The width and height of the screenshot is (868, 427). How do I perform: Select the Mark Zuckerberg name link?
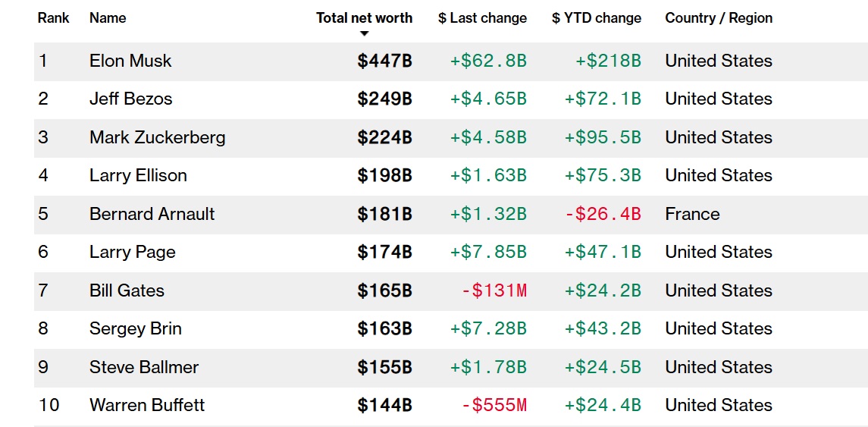tap(157, 137)
